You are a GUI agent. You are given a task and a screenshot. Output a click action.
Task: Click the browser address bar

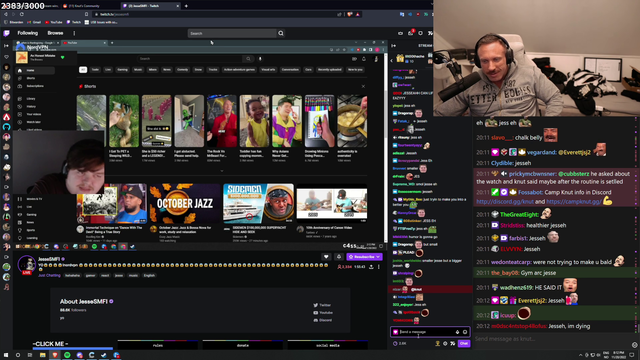[216, 14]
